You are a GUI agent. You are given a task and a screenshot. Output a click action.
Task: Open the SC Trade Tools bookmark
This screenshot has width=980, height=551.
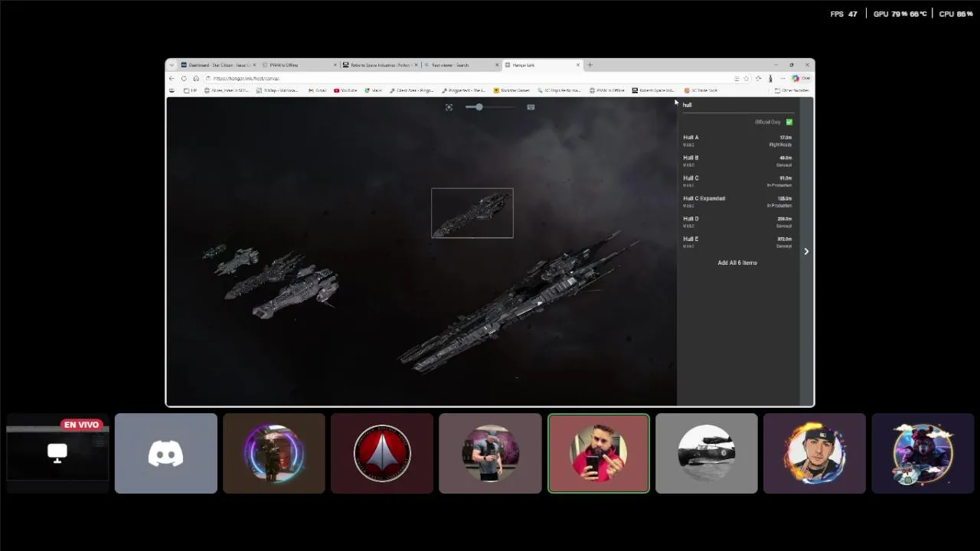click(701, 90)
